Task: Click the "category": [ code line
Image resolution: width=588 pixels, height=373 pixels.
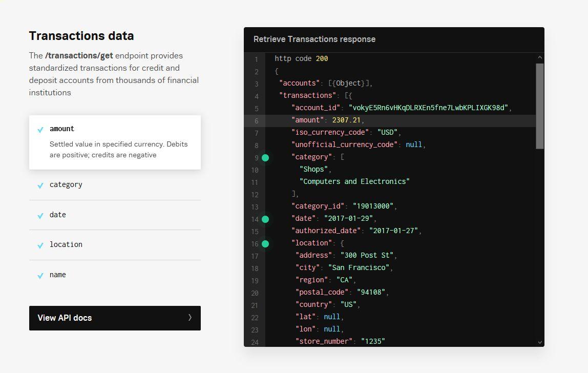Action: pyautogui.click(x=318, y=157)
